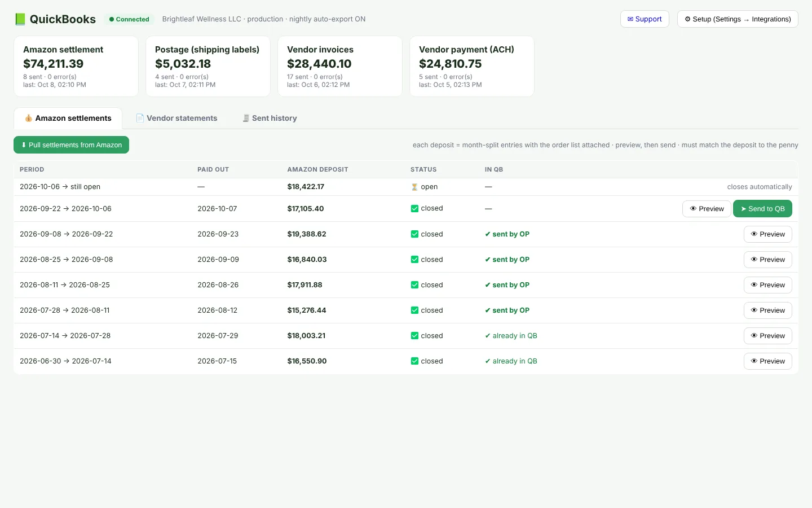Click the gear icon in the Setup button
The width and height of the screenshot is (812, 508).
[687, 19]
